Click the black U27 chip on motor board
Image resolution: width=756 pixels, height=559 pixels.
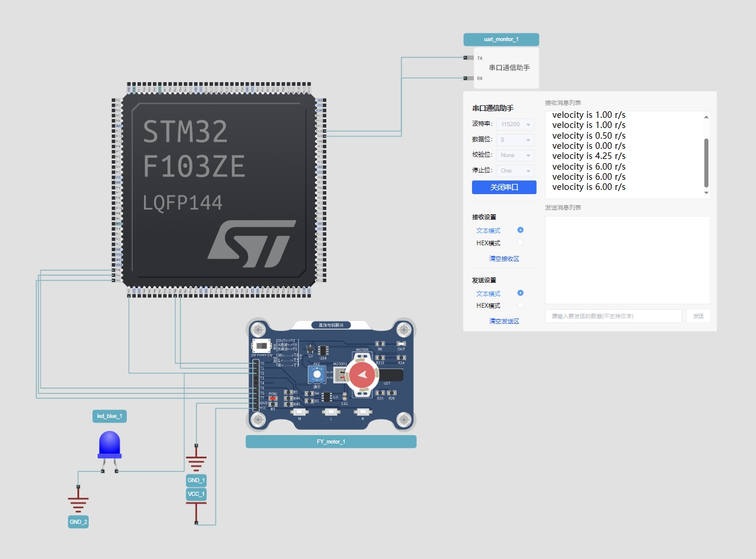coord(392,375)
